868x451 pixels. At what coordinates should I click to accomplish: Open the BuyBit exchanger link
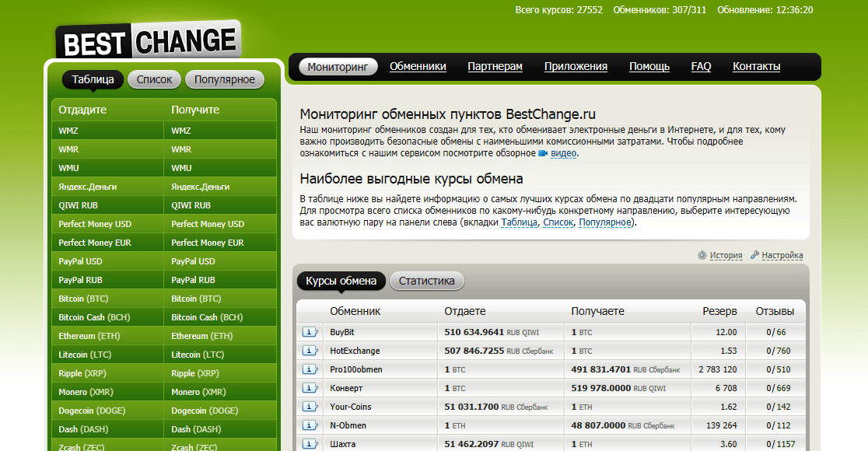click(x=342, y=332)
